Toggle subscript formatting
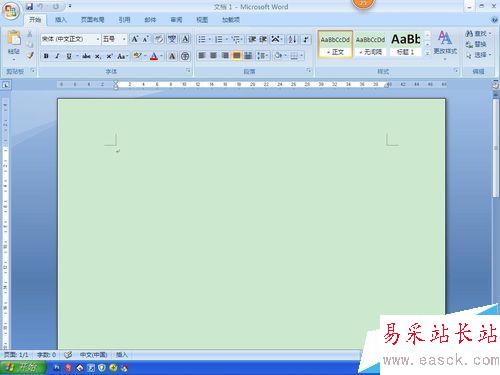This screenshot has width=500, height=375. click(x=97, y=56)
